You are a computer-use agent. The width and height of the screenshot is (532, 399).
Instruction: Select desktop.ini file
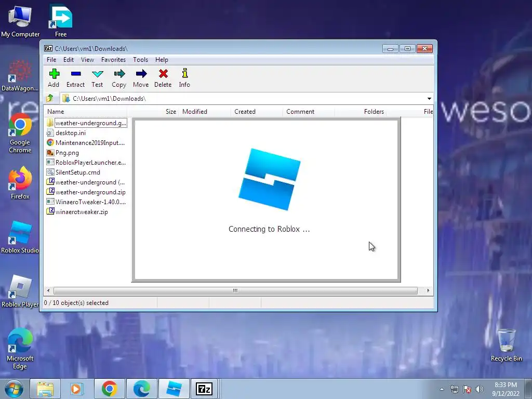[66, 133]
